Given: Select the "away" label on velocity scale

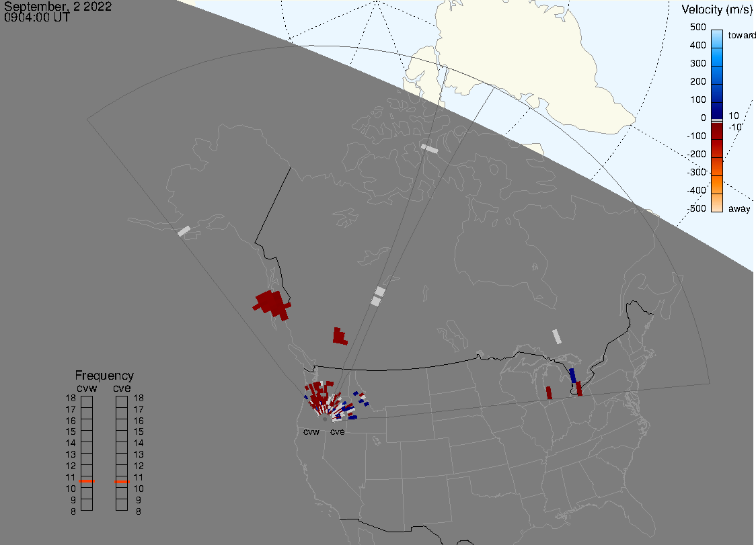Looking at the screenshot, I should (x=739, y=208).
